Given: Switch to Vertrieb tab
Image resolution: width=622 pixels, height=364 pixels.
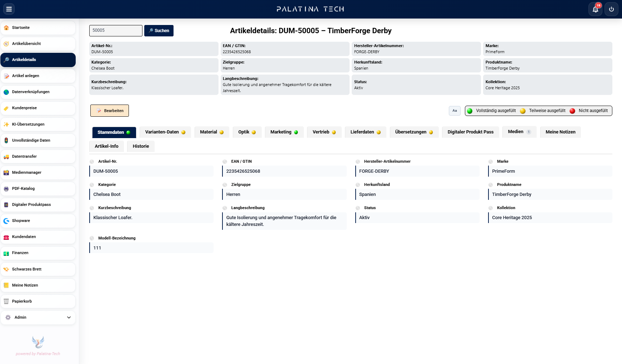Looking at the screenshot, I should point(324,132).
